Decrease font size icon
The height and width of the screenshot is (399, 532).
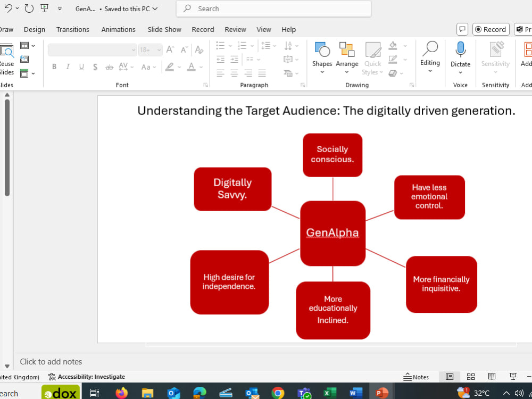tap(184, 50)
